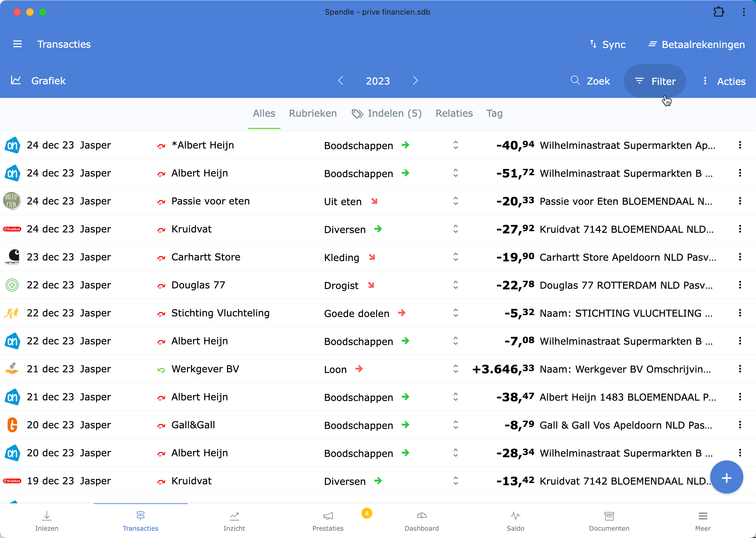Open the hamburger navigation menu
The image size is (756, 538).
(17, 44)
